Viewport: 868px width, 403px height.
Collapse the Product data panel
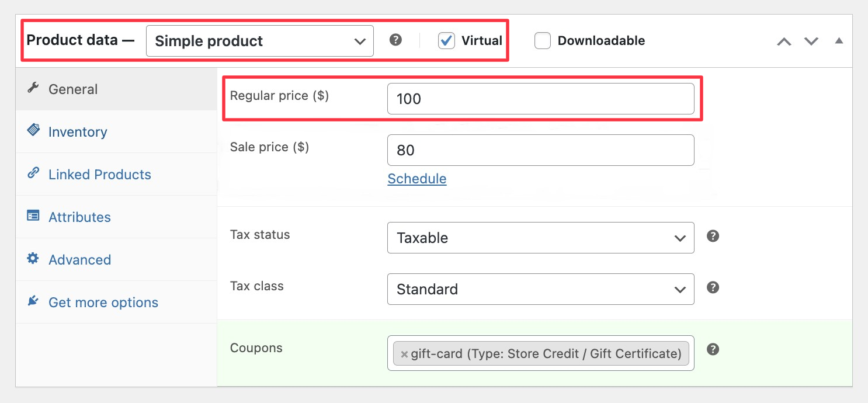(839, 41)
